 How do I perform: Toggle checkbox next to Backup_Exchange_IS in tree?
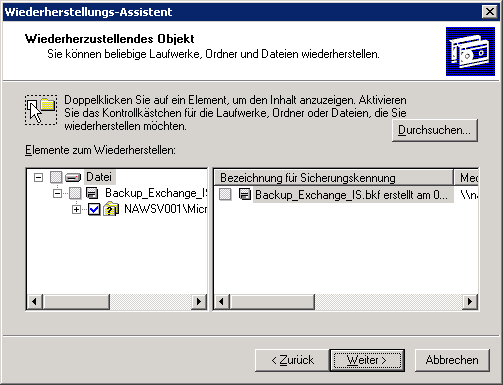[75, 193]
